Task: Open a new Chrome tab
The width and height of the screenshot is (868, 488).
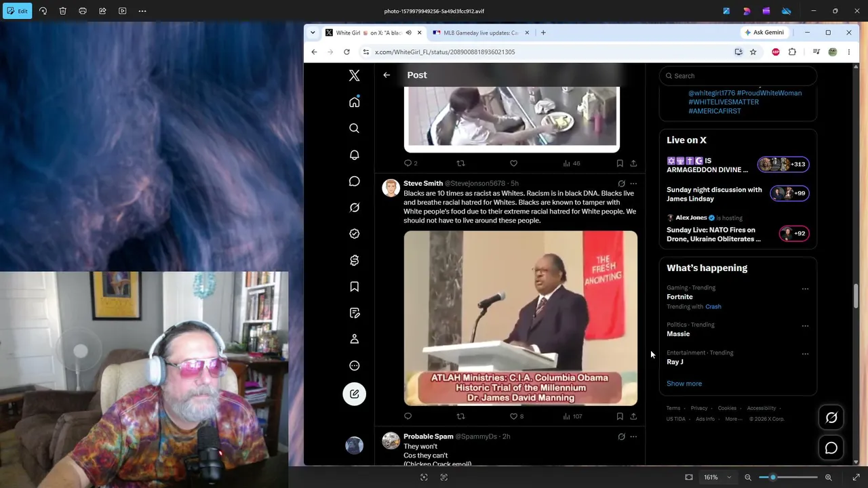Action: [x=543, y=33]
